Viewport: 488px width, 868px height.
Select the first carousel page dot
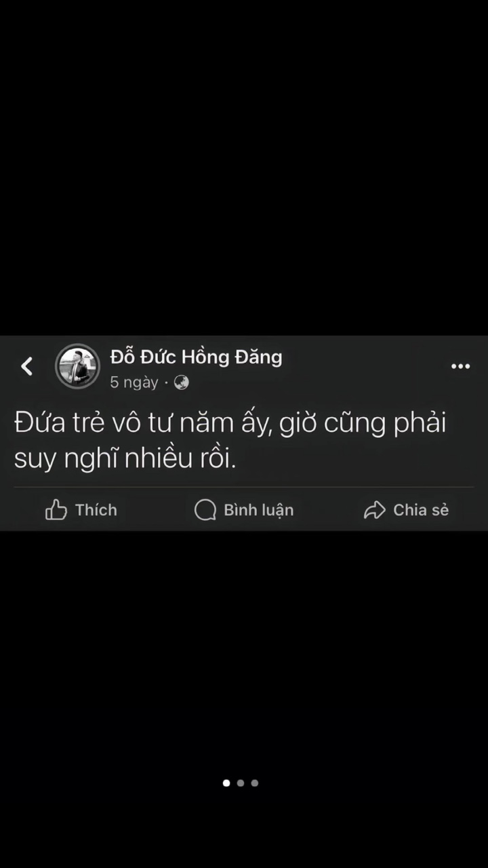pos(226,783)
